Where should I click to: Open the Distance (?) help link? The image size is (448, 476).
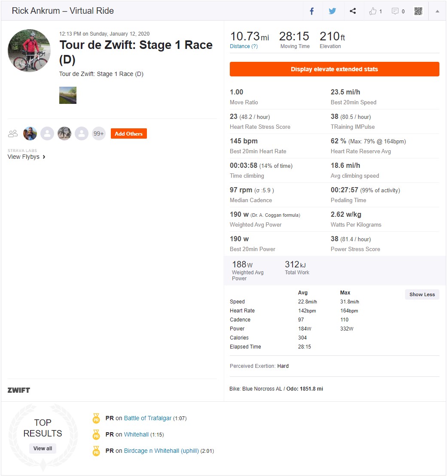[244, 46]
